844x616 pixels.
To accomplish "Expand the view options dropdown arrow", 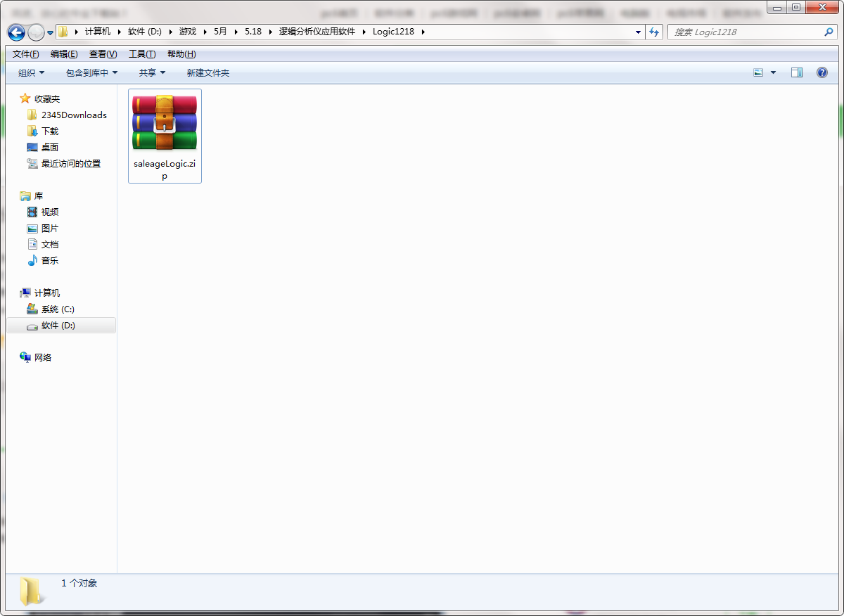I will coord(774,72).
